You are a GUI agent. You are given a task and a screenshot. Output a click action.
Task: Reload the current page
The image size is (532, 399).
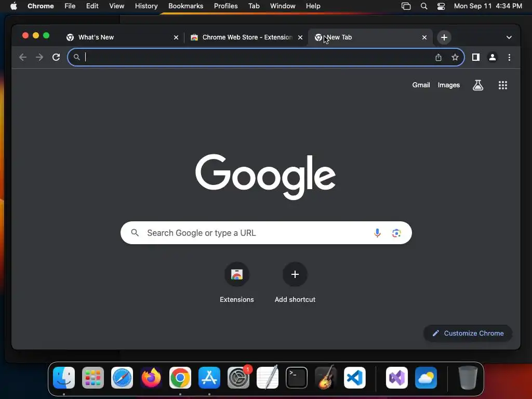pos(56,57)
